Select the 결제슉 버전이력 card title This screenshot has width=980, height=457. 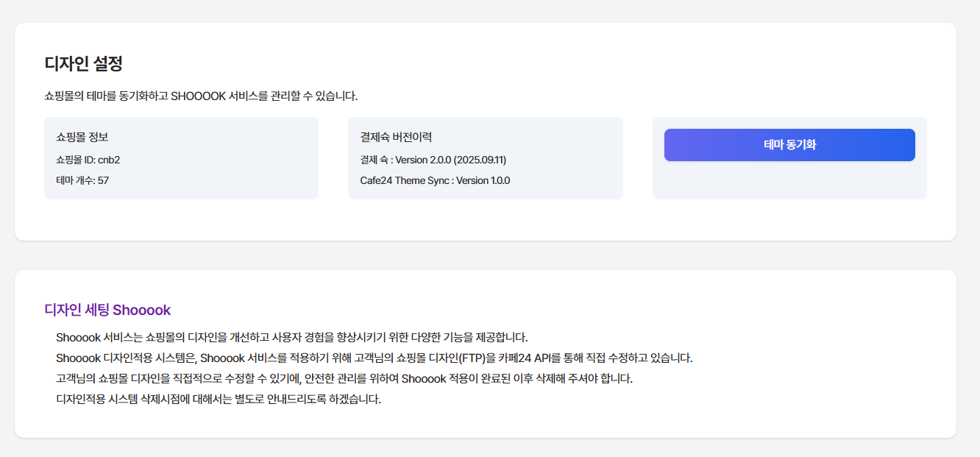coord(396,137)
